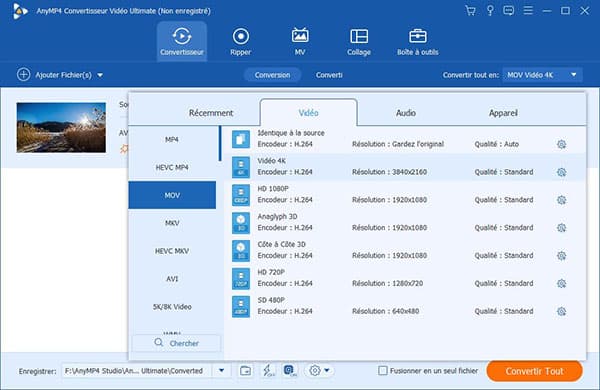This screenshot has height=390, width=600.
Task: Click the HD 720P profile icon
Action: click(241, 278)
